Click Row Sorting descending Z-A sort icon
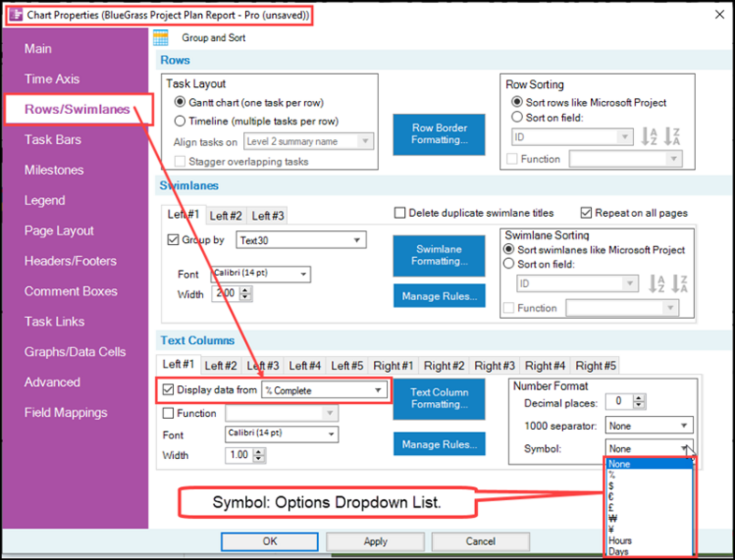 pyautogui.click(x=671, y=136)
